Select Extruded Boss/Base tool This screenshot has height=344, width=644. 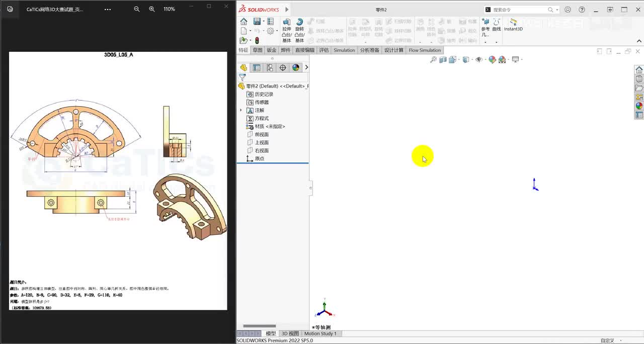point(286,31)
